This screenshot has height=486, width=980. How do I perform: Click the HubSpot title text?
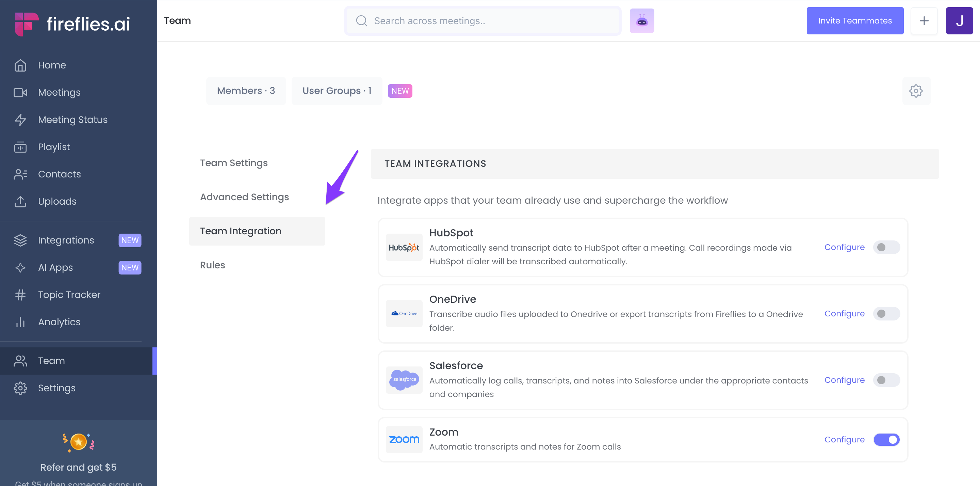[x=451, y=233]
